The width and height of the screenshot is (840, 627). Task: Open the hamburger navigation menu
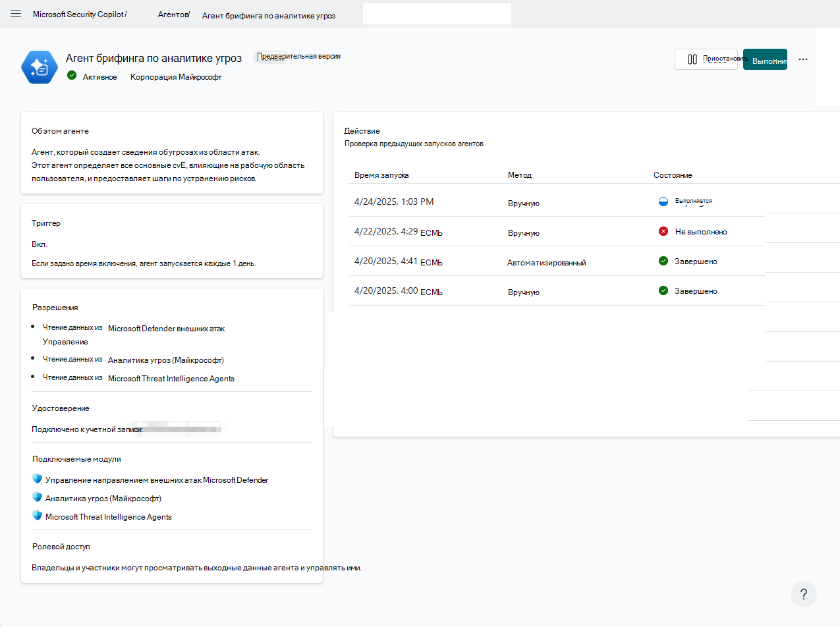click(x=16, y=14)
